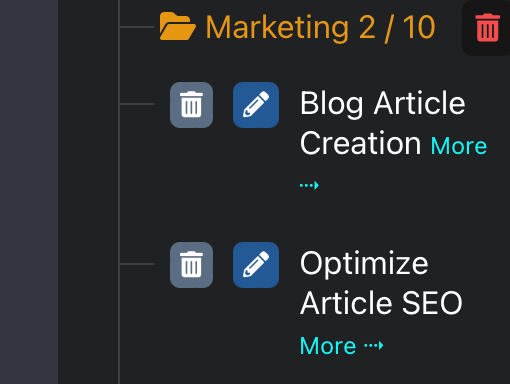Click the tree branch line beside Blog Article trash

coord(137,104)
